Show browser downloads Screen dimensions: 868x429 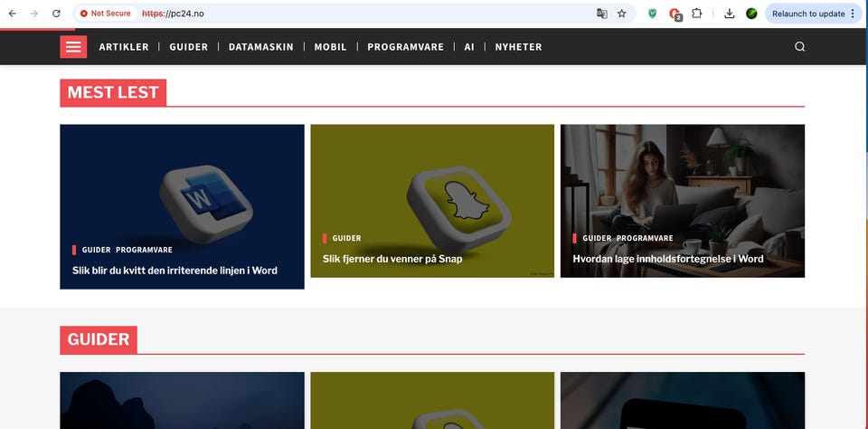730,14
